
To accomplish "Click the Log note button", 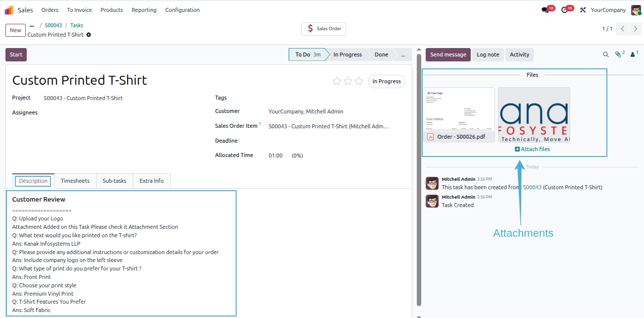I will [488, 54].
